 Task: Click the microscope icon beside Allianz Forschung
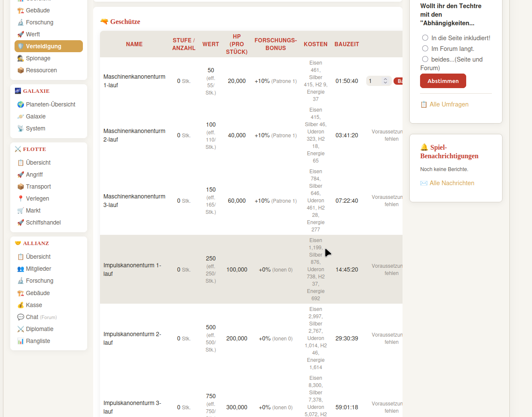(21, 281)
